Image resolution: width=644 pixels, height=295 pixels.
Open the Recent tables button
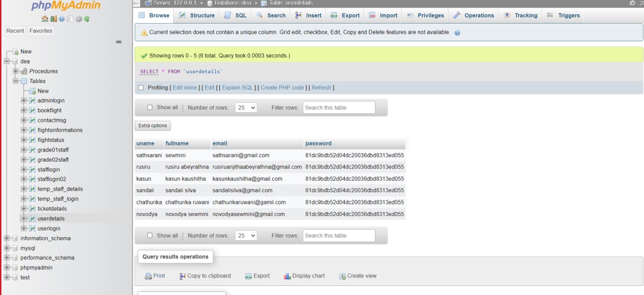(x=15, y=31)
